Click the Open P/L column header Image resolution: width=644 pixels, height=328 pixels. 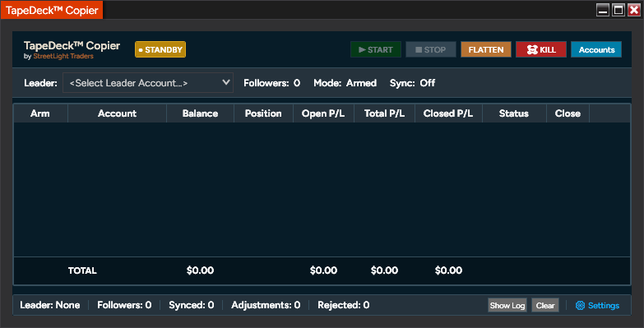click(x=323, y=113)
